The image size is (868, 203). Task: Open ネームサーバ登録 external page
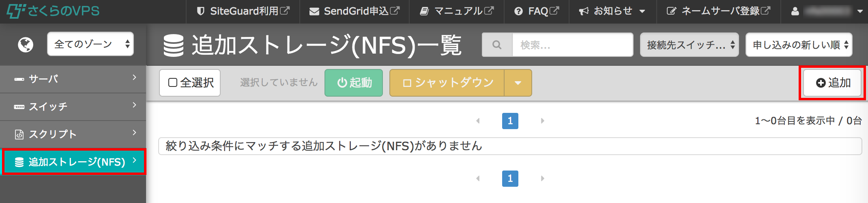(x=718, y=11)
